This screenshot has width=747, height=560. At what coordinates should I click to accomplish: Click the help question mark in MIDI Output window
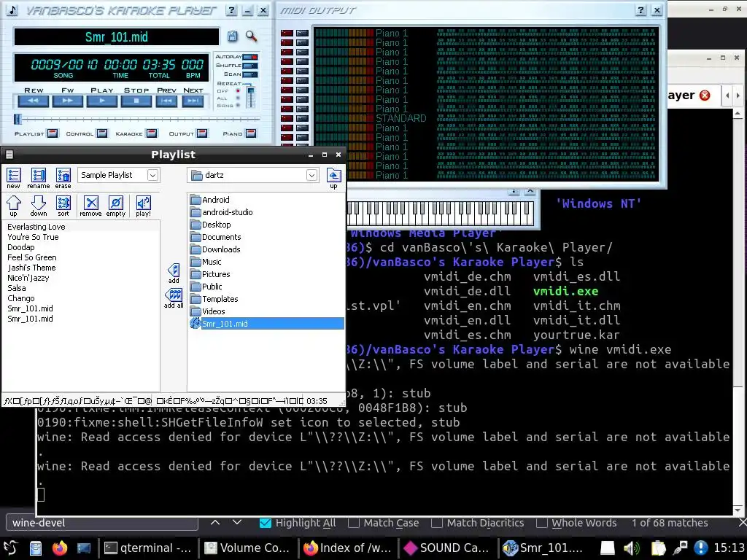(640, 10)
